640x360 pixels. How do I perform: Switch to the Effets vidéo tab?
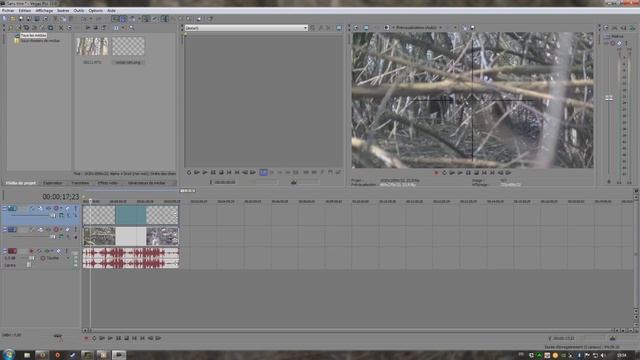pyautogui.click(x=108, y=183)
